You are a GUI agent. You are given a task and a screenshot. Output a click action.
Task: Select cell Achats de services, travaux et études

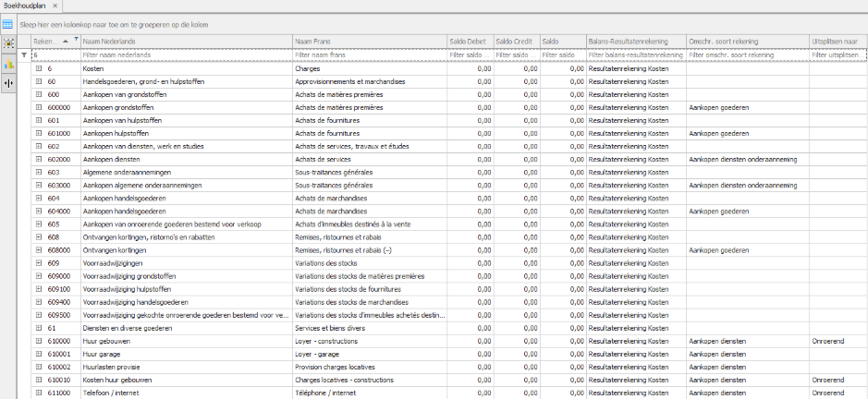pos(370,147)
